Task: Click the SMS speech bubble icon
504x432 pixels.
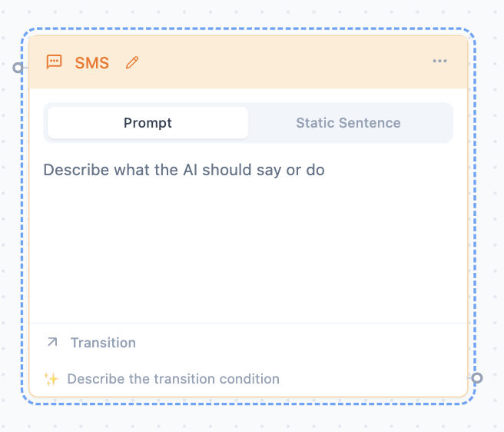Action: point(55,62)
